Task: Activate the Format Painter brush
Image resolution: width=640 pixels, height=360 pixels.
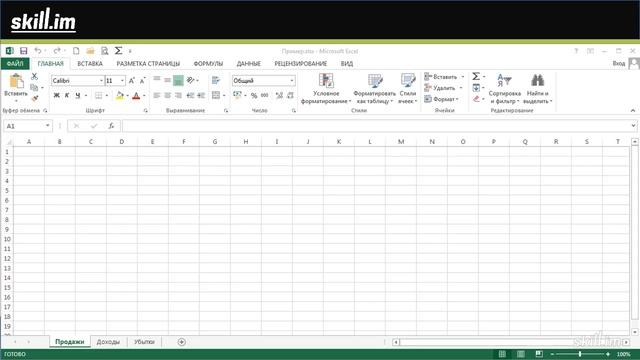Action: coord(35,98)
